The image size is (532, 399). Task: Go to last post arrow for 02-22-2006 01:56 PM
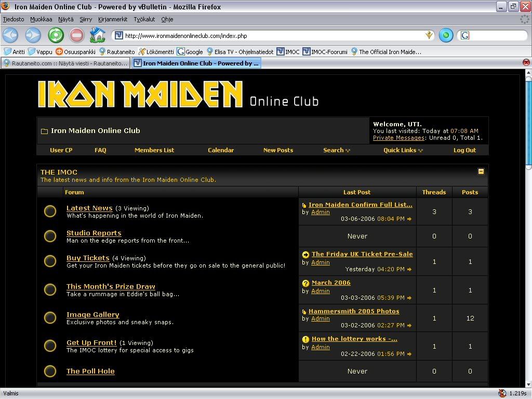[x=409, y=354]
